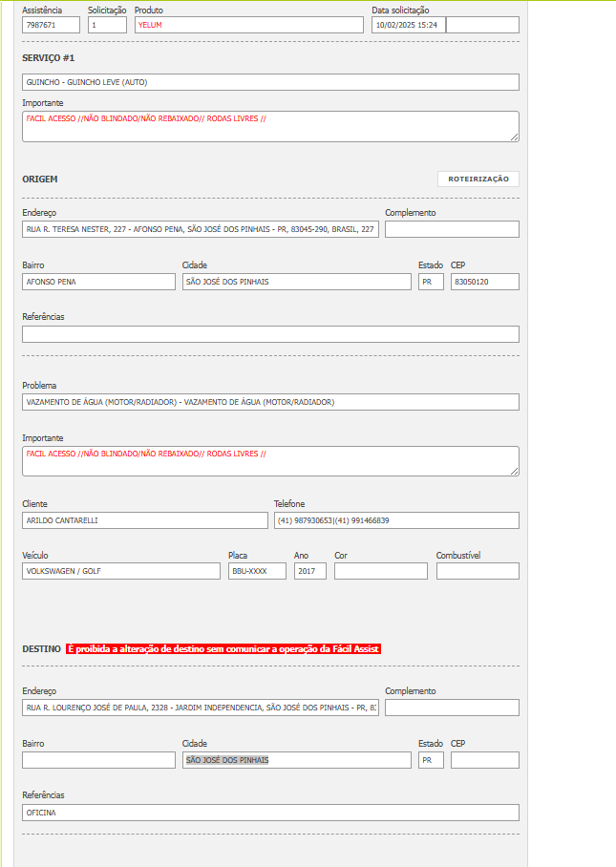The image size is (616, 867).
Task: Click the Telefone label
Action: tap(289, 504)
